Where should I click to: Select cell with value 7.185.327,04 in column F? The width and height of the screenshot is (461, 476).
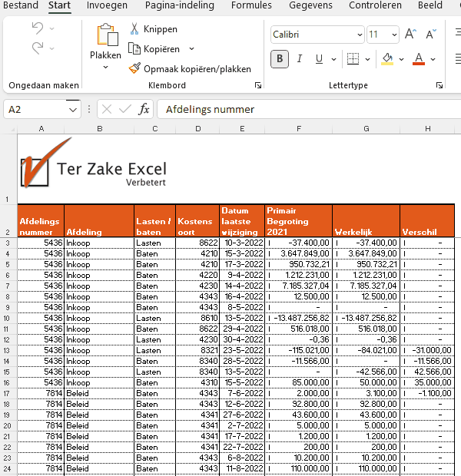[298, 286]
